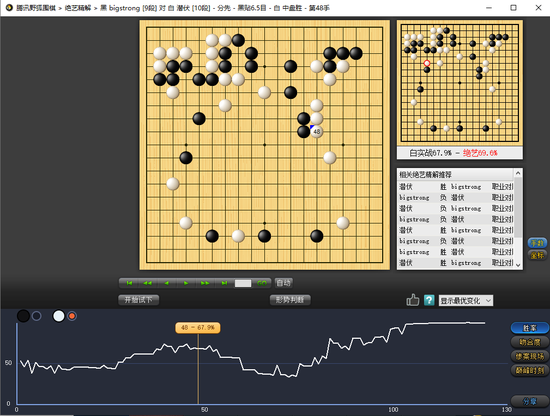Viewport: 550px width, 416px height.
Task: Click the 相关绝艺精解推荐 list header
Action: [456, 174]
